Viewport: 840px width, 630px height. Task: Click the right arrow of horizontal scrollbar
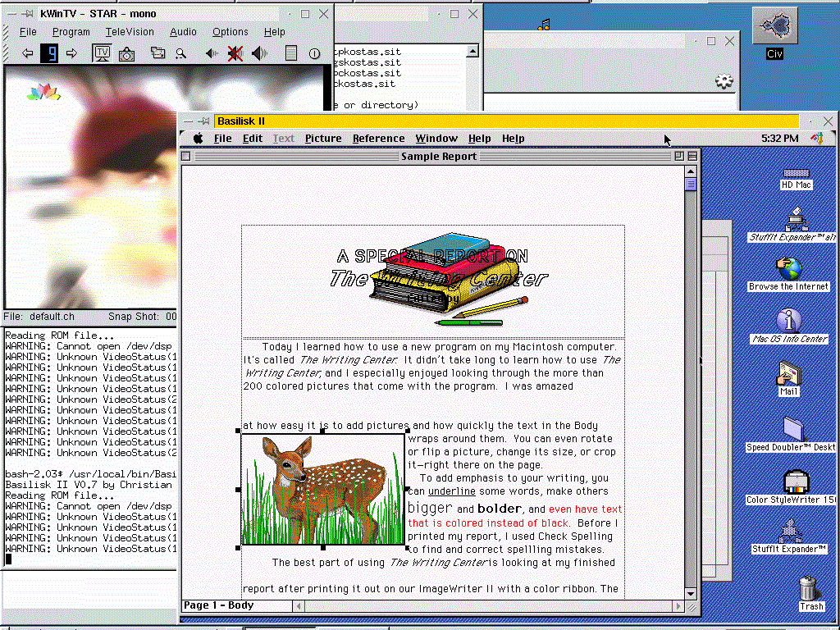[678, 606]
